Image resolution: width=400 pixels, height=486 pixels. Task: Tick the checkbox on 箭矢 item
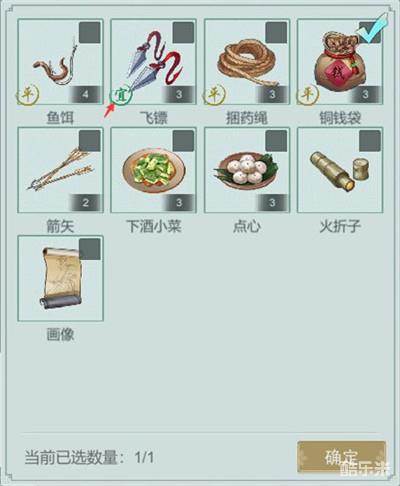(90, 141)
